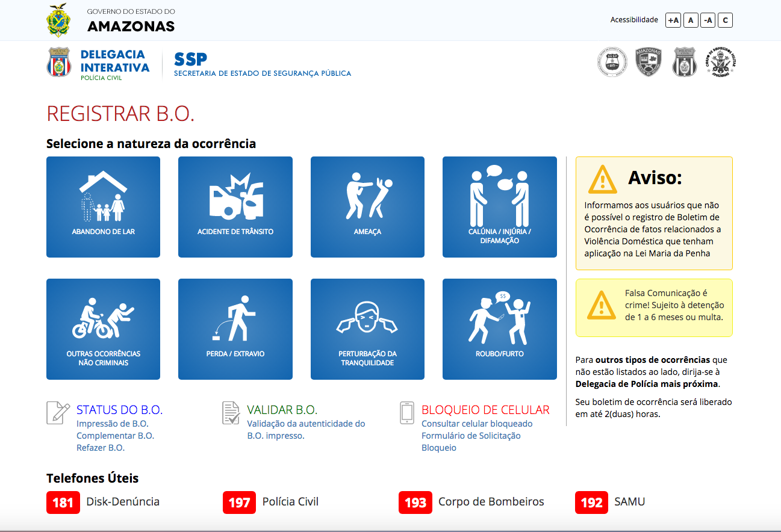The image size is (781, 532).
Task: Report a Roubo/Furto occurrence
Action: click(x=499, y=329)
